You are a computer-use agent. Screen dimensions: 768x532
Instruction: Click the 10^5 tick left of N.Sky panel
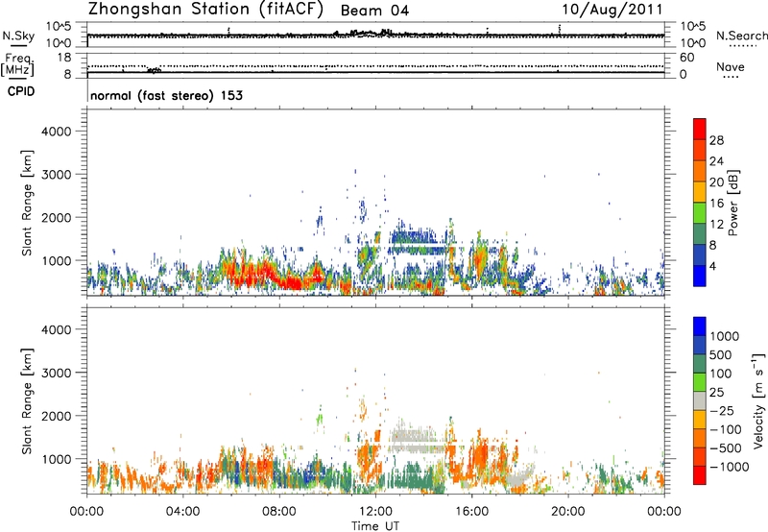tap(60, 27)
